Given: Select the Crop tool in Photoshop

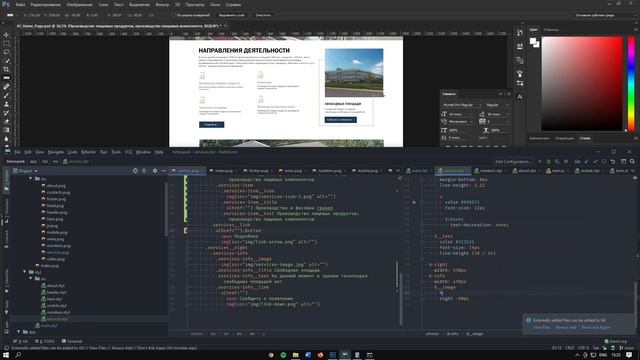Looking at the screenshot, I should pyautogui.click(x=6, y=69).
